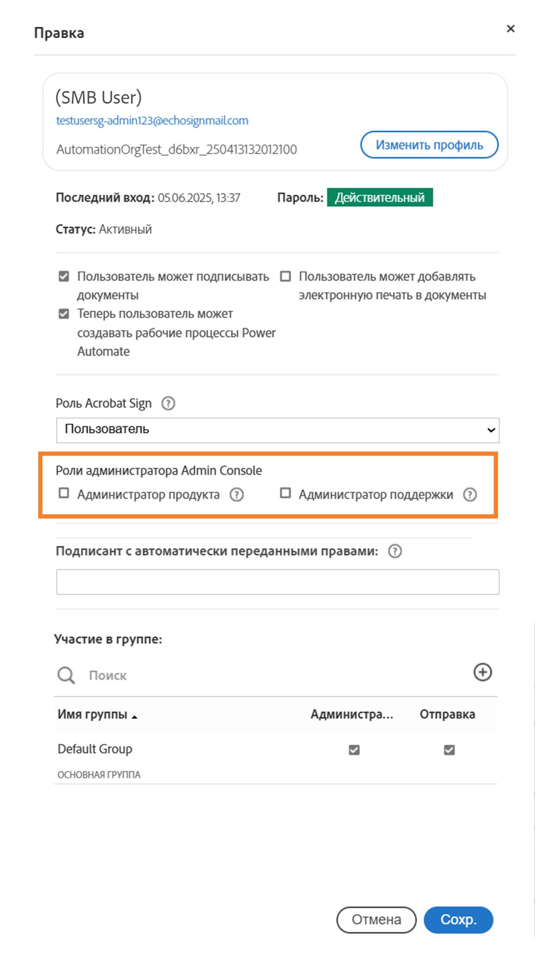Toggle Default Group Отправка checkbox
Screen dimensions: 554x980
coord(449,750)
